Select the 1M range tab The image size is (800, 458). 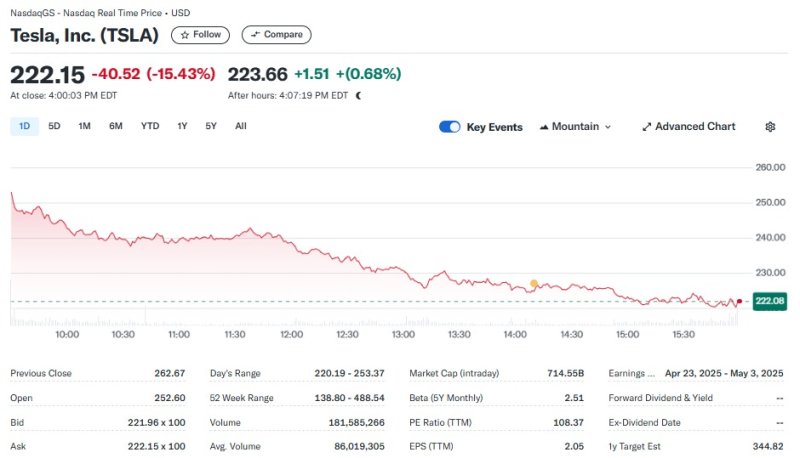click(84, 126)
